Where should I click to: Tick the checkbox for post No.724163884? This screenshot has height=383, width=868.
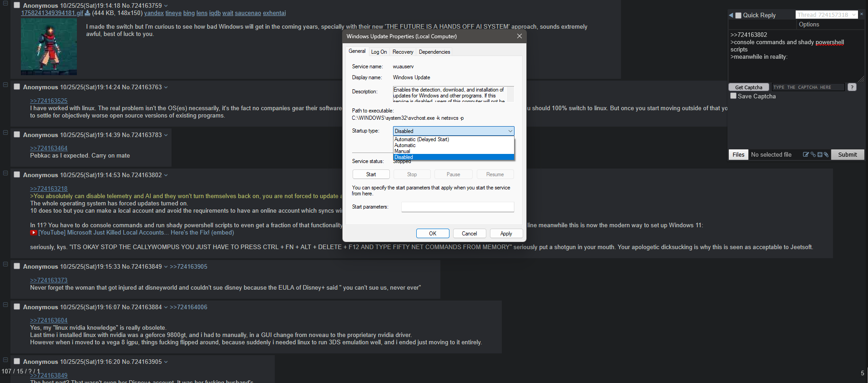click(17, 306)
